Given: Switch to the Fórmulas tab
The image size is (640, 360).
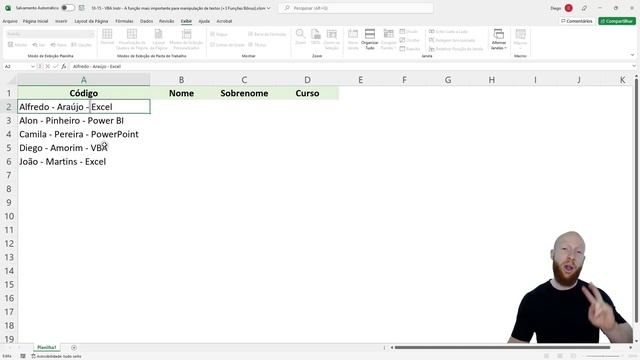Looking at the screenshot, I should 124,21.
